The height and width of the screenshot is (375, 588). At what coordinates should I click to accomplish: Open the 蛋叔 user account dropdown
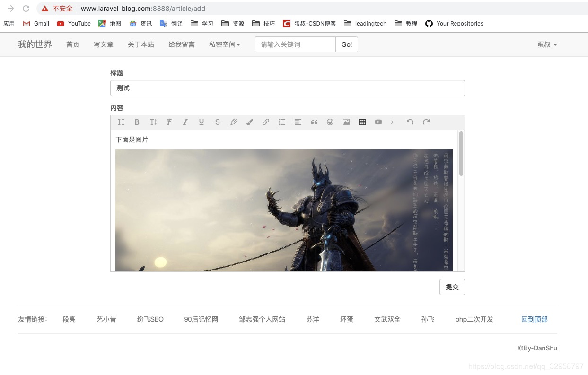[547, 44]
